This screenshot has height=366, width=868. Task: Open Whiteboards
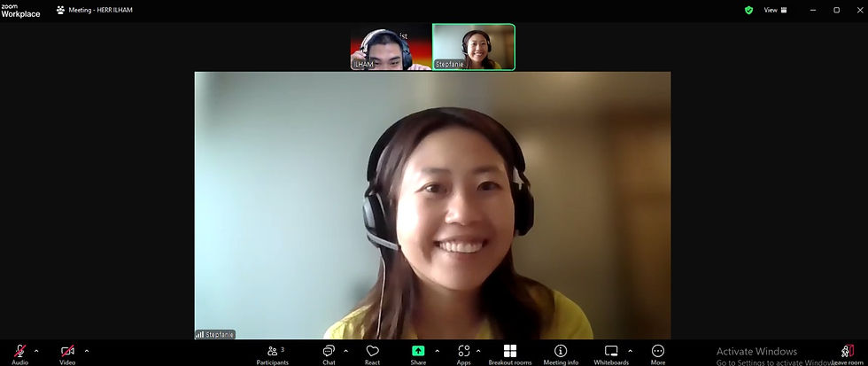click(x=611, y=354)
